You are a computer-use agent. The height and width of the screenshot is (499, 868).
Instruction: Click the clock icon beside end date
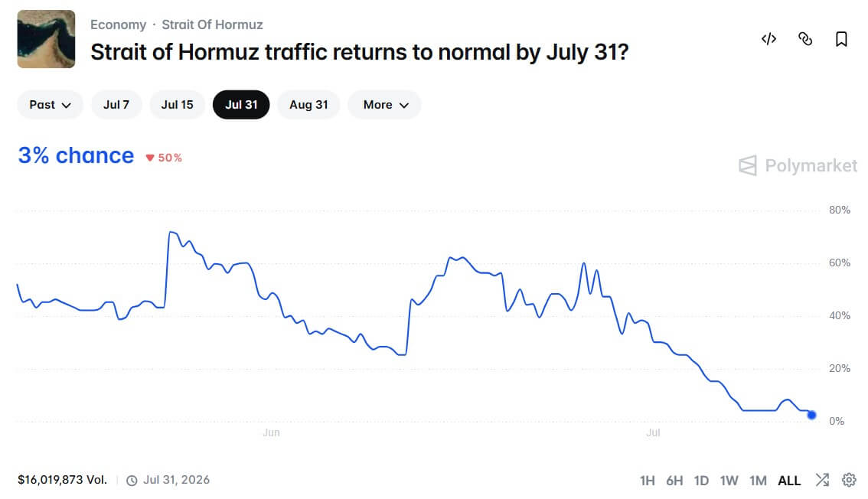coord(132,480)
